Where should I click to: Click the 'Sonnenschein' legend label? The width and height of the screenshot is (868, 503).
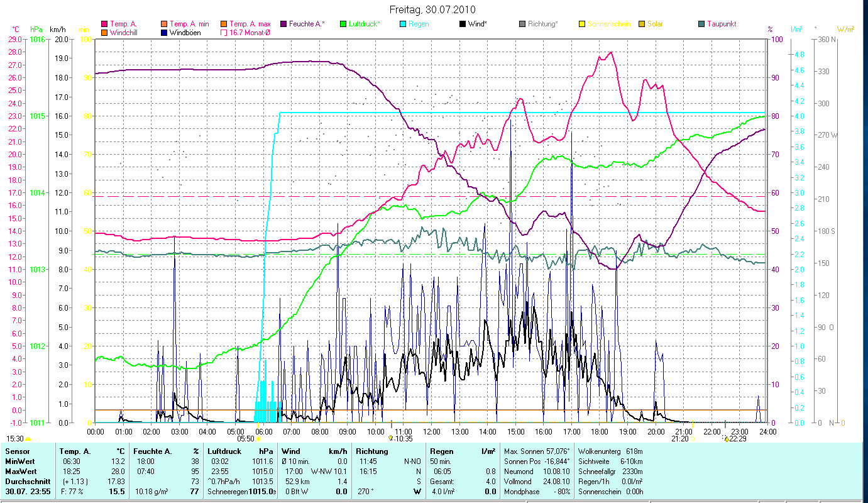[x=609, y=24]
